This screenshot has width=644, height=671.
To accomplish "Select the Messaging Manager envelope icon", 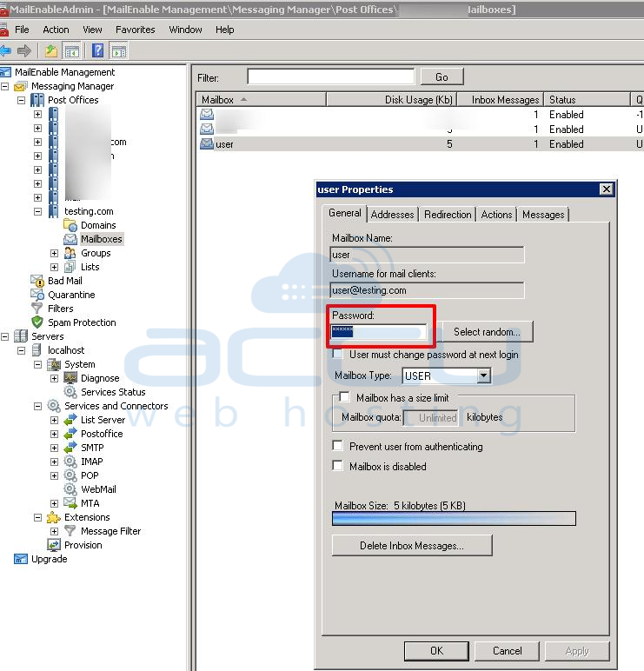I will 21,86.
